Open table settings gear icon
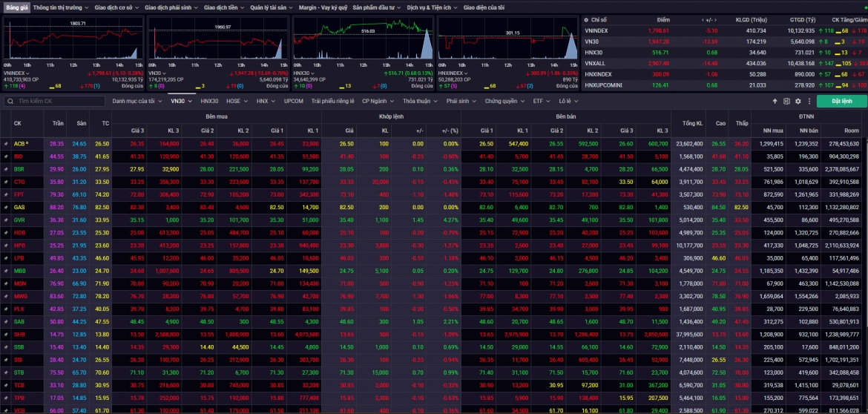This screenshot has width=868, height=414. 798,102
